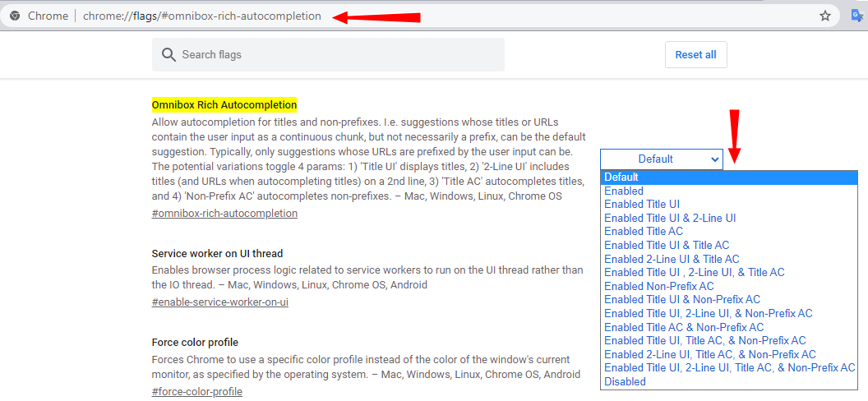868x401 pixels.
Task: Click the address bar URL text
Action: [x=202, y=16]
